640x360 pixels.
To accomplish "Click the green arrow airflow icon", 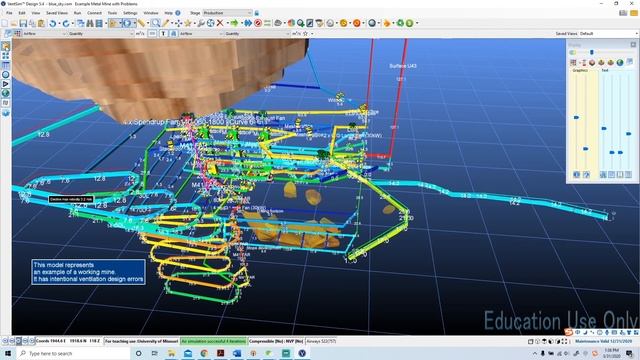I will [x=234, y=23].
